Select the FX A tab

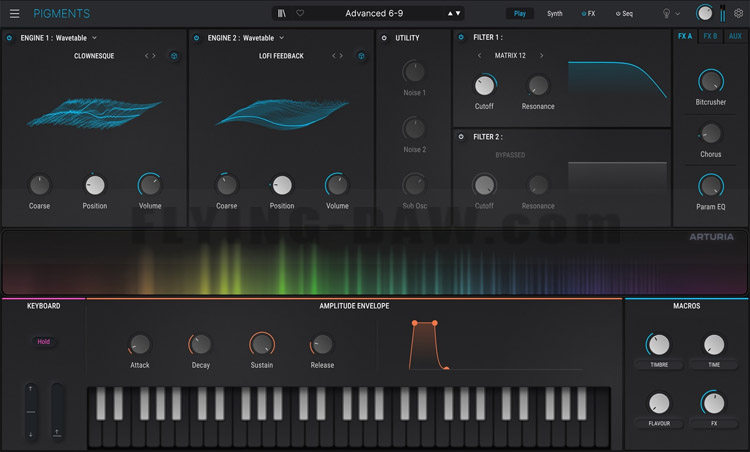click(x=685, y=36)
